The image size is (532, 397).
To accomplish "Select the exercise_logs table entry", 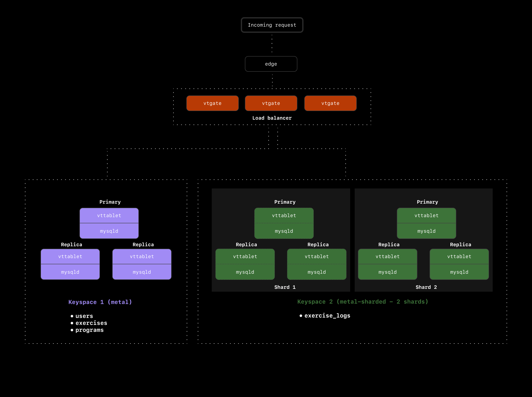I will click(327, 315).
